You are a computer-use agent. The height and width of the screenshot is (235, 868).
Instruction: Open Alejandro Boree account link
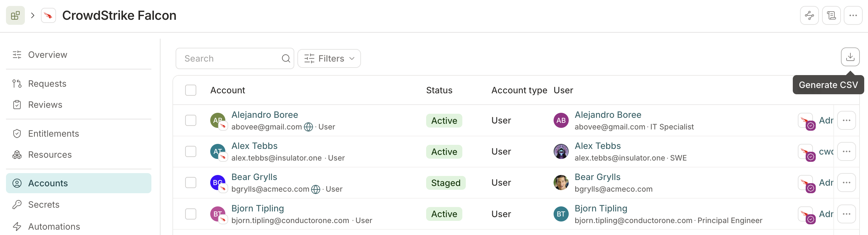pyautogui.click(x=264, y=115)
